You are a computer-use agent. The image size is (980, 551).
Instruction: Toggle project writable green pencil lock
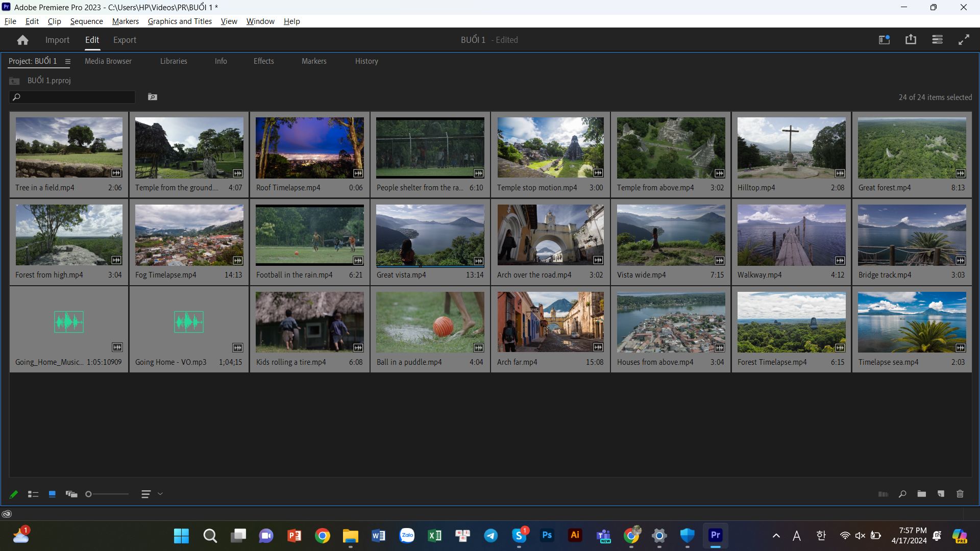14,494
